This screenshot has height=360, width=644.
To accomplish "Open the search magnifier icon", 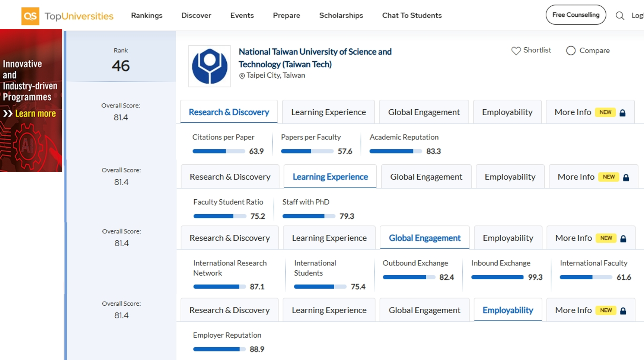I will [620, 16].
